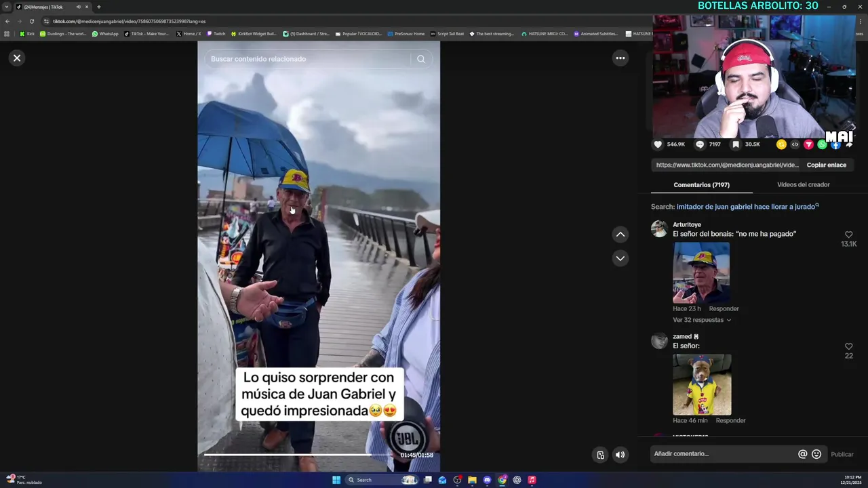Open Windows Start menu

336,480
